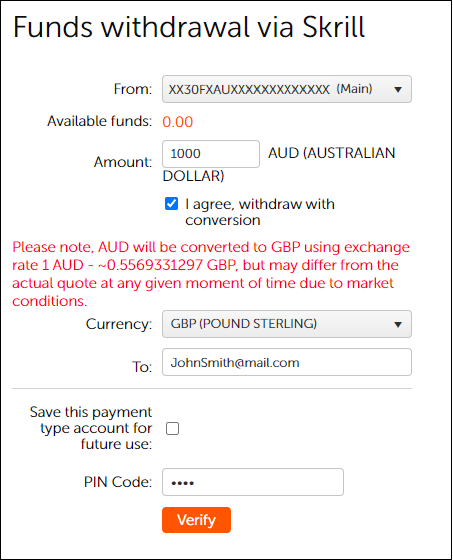453x560 pixels.
Task: Click the 'Currency:' label
Action: point(119,324)
